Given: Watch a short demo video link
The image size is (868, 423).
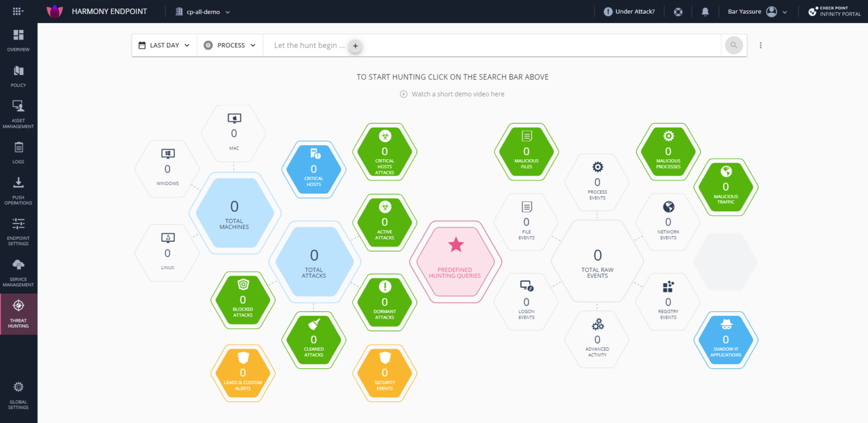Looking at the screenshot, I should point(452,94).
